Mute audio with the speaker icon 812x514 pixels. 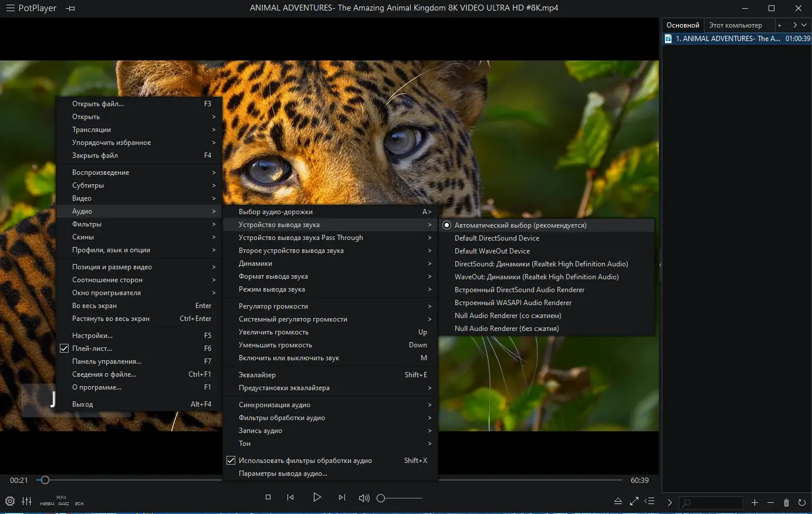pos(364,498)
